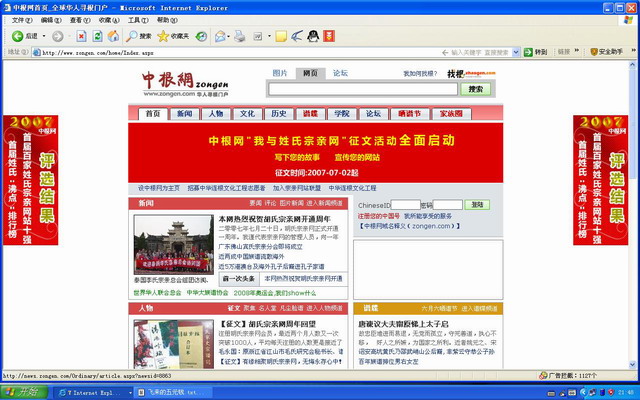640x400 pixels.
Task: Switch to the 图片 search tab
Action: pos(280,73)
